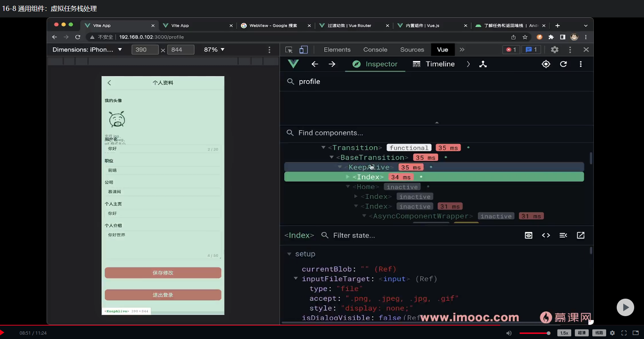644x339 pixels.
Task: Open the Inspector tab in Vue devtools
Action: point(375,64)
